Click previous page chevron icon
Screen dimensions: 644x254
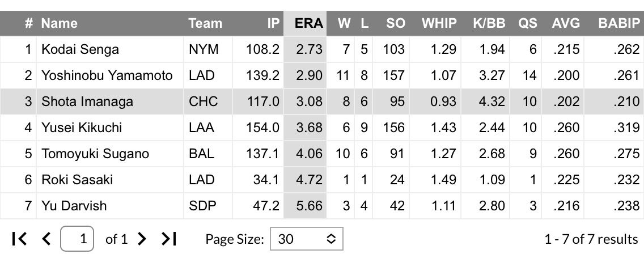(x=46, y=238)
